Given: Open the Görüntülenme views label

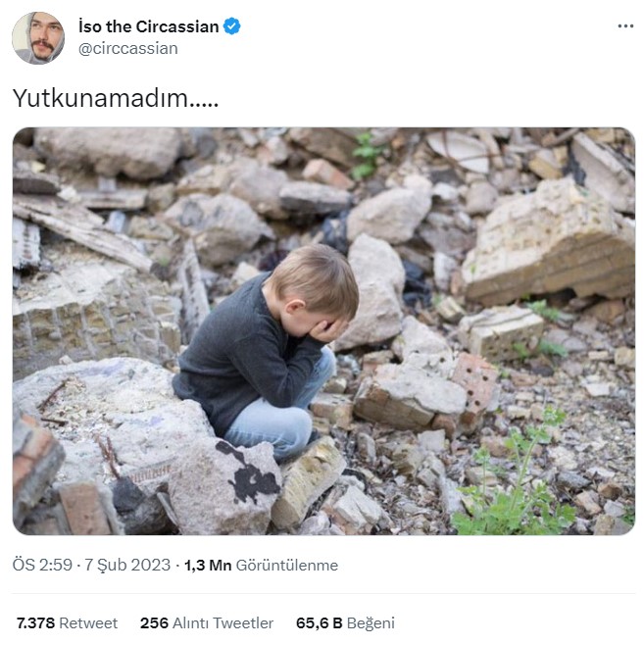Looking at the screenshot, I should tap(287, 565).
